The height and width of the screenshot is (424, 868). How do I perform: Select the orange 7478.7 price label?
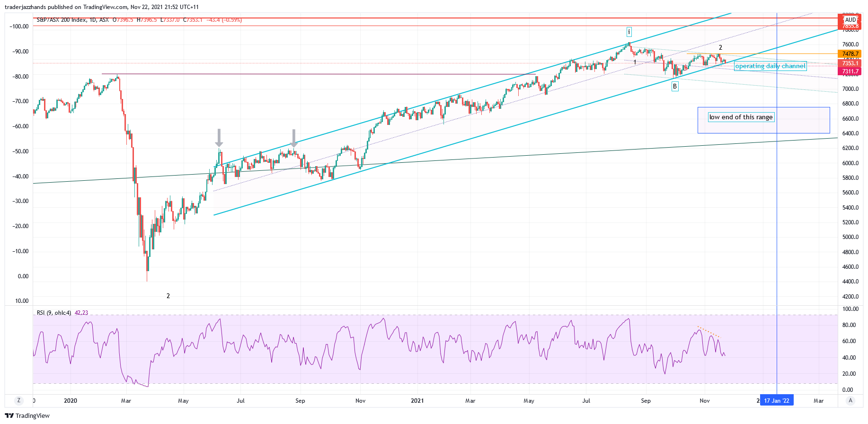coord(850,54)
